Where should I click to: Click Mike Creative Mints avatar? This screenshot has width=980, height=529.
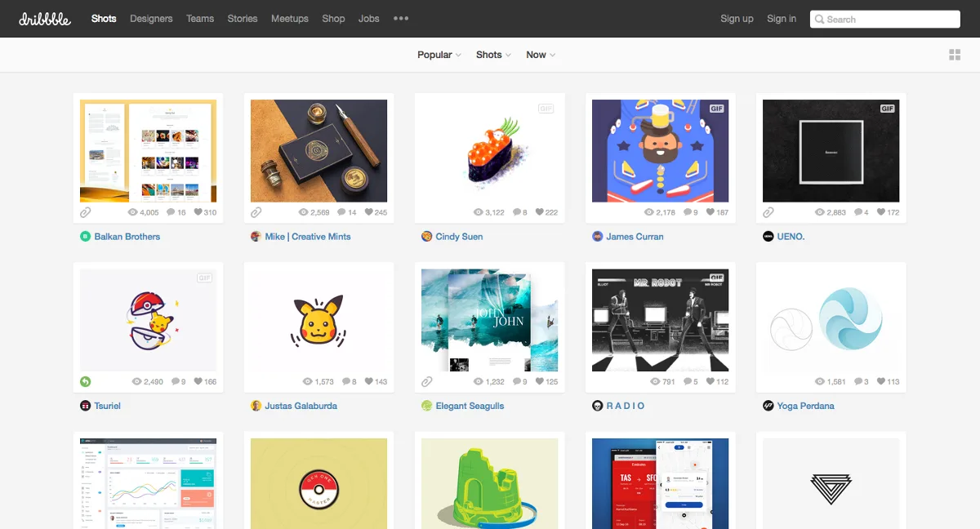(x=256, y=237)
